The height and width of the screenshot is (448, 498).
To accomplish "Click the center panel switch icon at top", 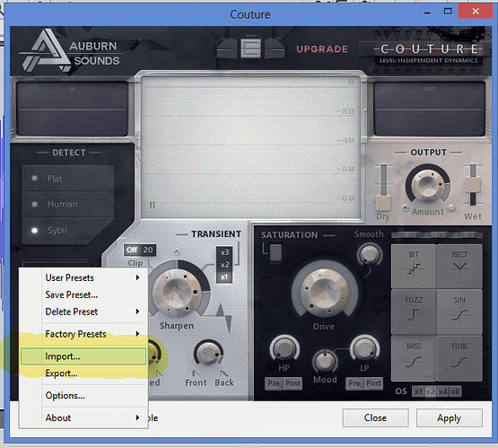I will (250, 48).
